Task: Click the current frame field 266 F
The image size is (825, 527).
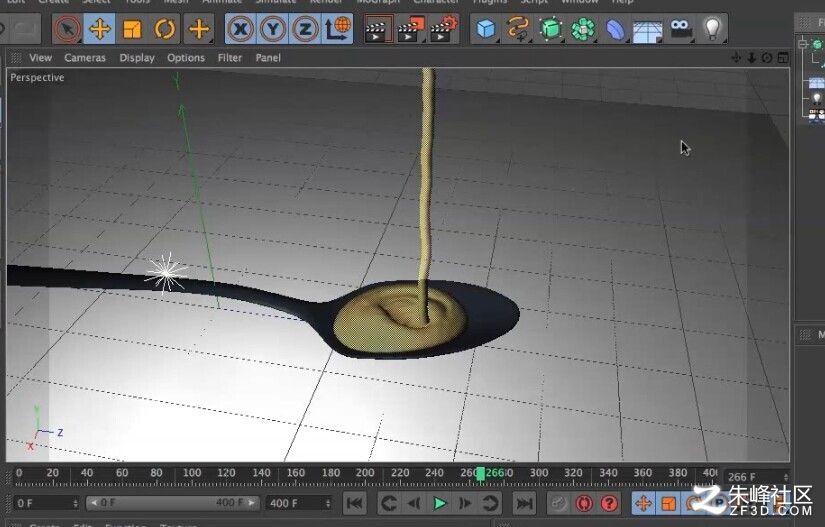Action: pyautogui.click(x=752, y=477)
